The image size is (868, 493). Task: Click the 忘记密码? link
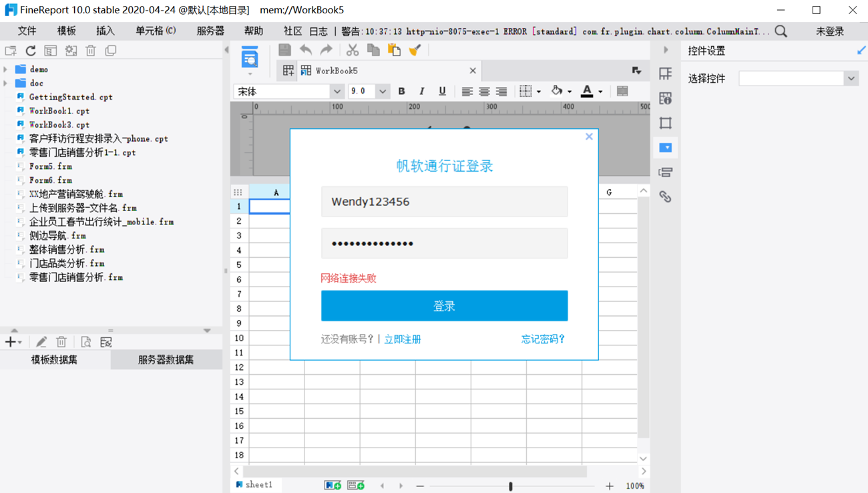coord(543,339)
